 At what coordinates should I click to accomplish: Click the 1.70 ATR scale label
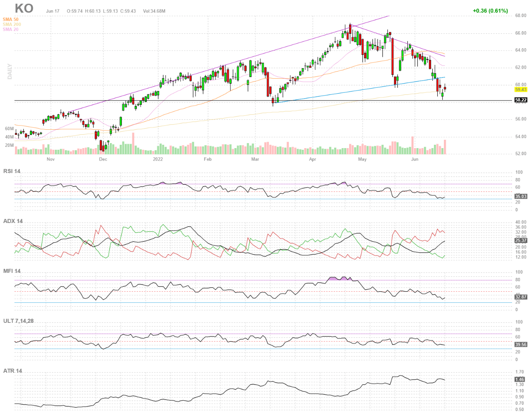pos(520,372)
